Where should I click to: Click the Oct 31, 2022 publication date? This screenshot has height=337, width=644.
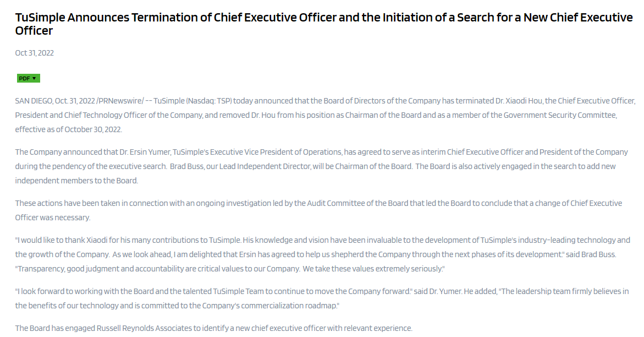coord(34,53)
